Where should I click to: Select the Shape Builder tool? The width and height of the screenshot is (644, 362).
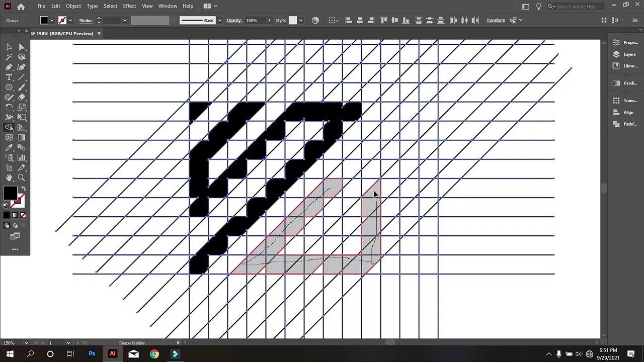point(9,127)
